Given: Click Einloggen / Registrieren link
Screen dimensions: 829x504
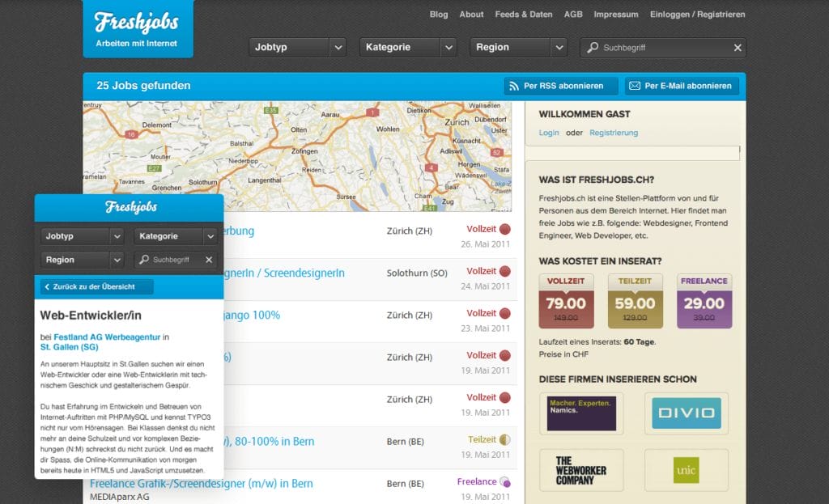Looking at the screenshot, I should tap(697, 15).
